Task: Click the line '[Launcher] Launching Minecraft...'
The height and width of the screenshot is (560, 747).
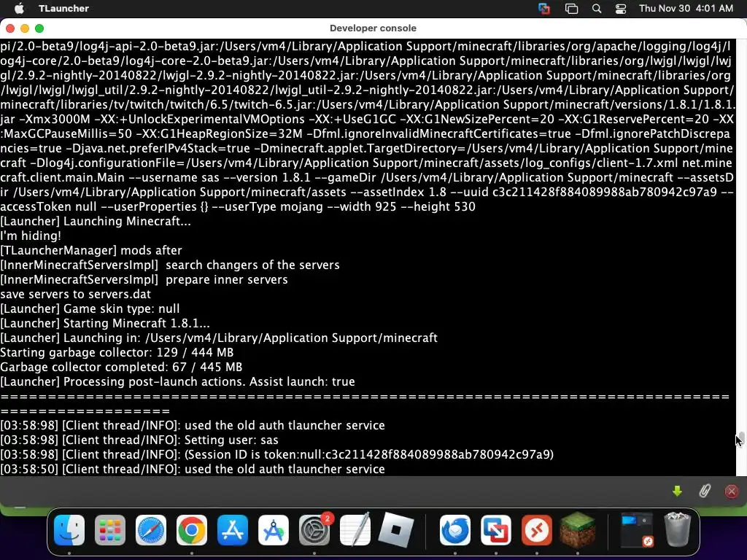Action: tap(96, 222)
